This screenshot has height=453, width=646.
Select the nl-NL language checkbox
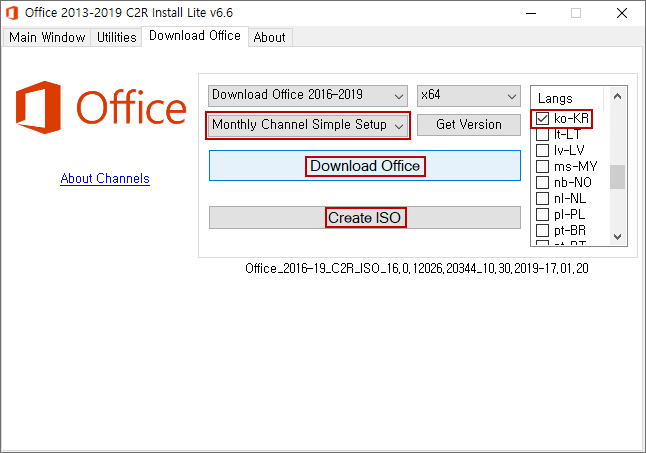[x=543, y=198]
